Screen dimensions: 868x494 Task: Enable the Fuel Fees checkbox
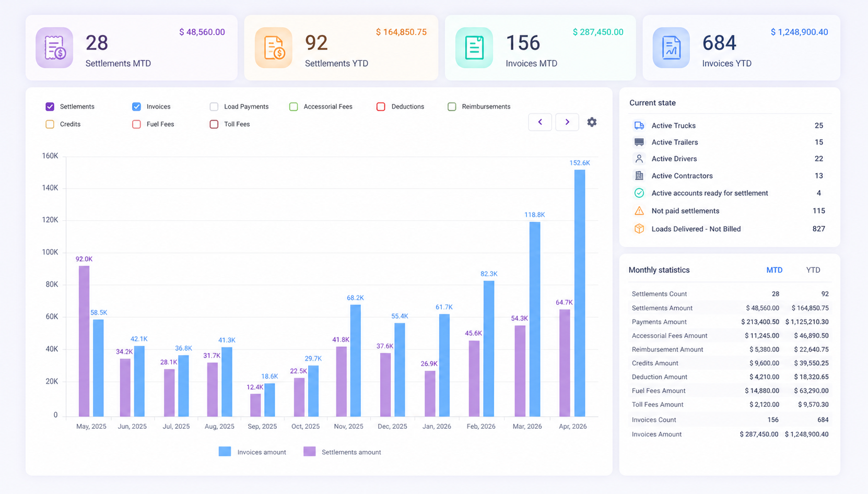tap(136, 124)
